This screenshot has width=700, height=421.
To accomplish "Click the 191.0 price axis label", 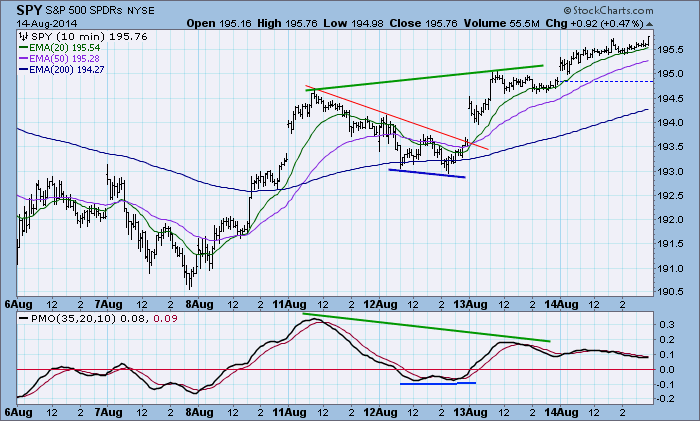I will [x=670, y=269].
